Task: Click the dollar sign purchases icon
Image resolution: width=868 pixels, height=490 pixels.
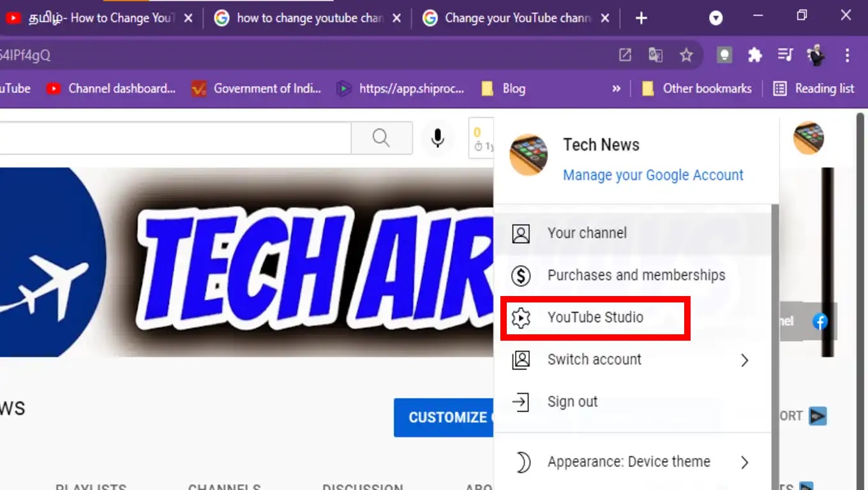Action: [521, 276]
